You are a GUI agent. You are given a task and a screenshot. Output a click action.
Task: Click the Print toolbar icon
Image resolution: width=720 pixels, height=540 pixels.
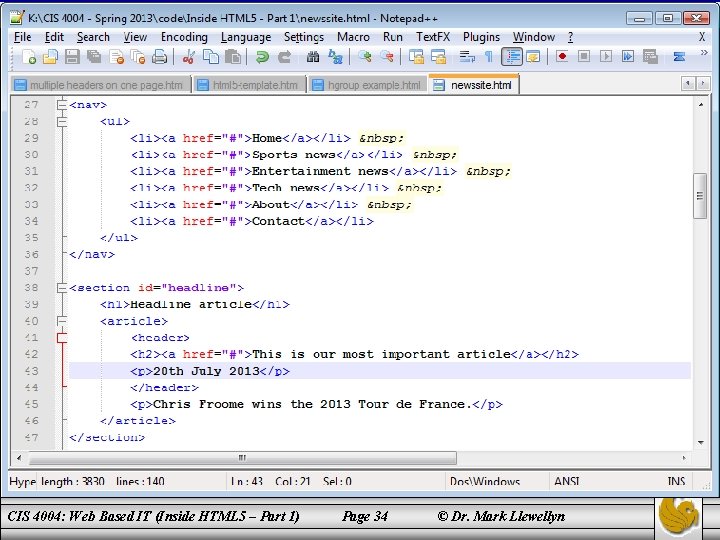click(x=159, y=57)
